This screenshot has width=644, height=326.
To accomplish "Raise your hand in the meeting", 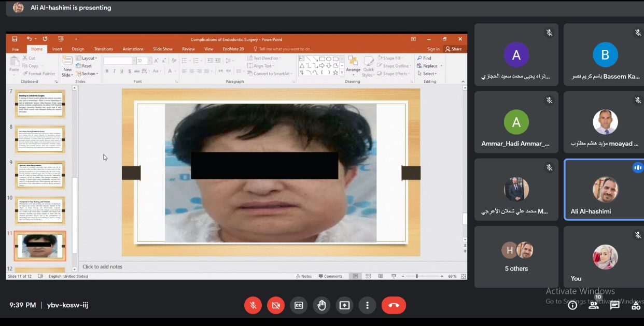I will 321,305.
